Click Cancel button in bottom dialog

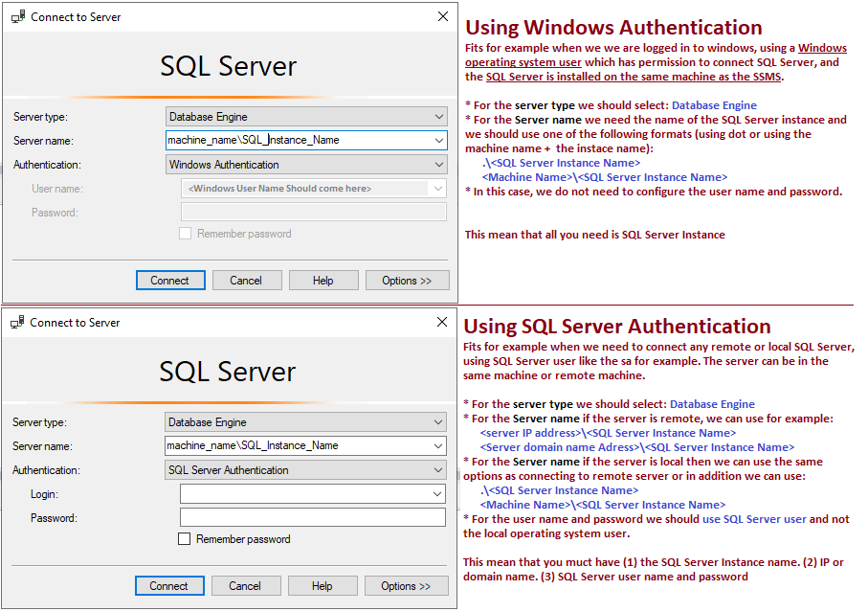[x=246, y=585]
